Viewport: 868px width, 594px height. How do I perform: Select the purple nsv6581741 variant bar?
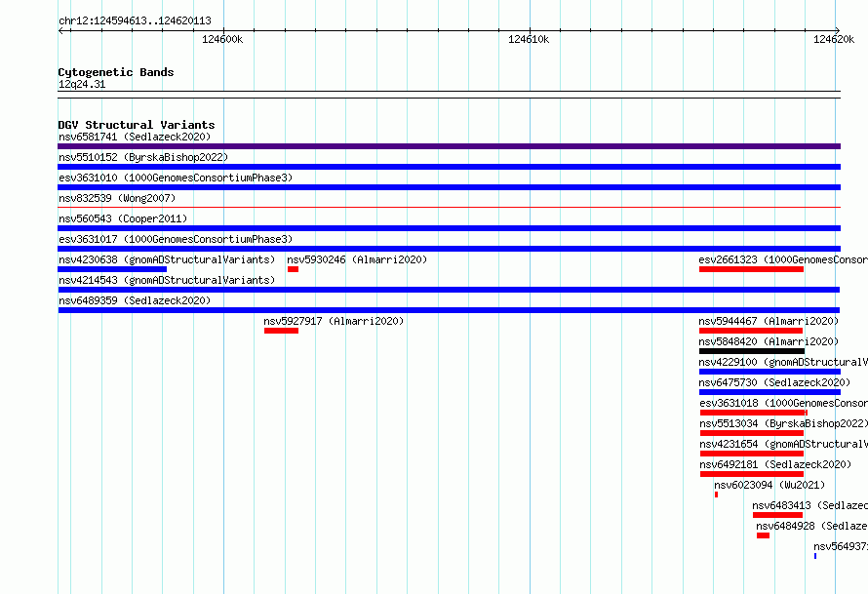point(449,146)
